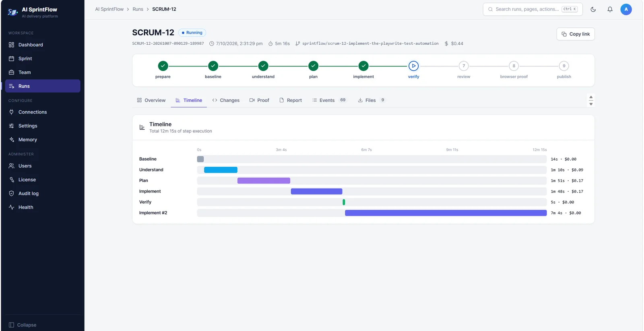The width and height of the screenshot is (644, 331).
Task: Open Users under Administer
Action: coord(42,166)
